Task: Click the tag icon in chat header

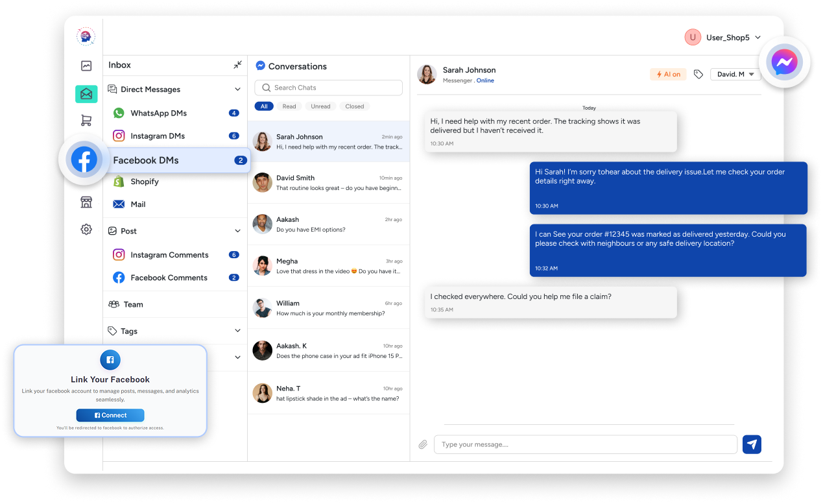Action: [698, 75]
